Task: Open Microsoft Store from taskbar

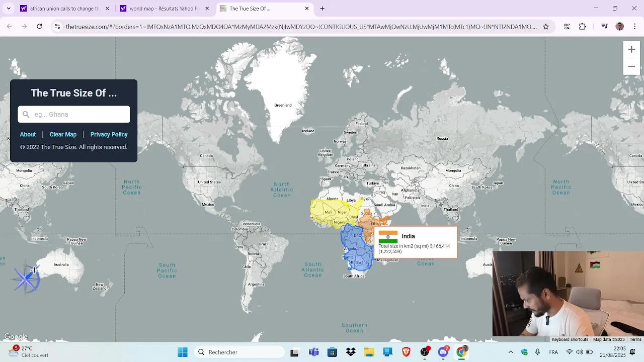Action: coord(332,352)
